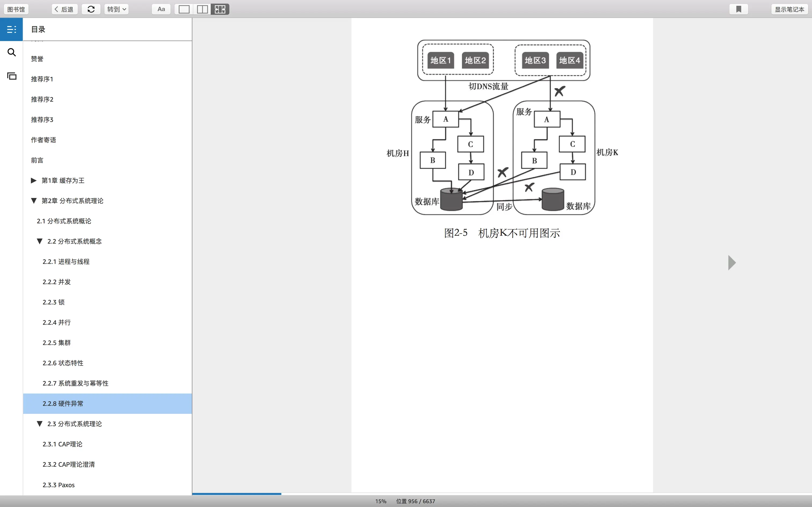Viewport: 812px width, 507px height.
Task: Jump to 2.2.3 锁 section
Action: (x=54, y=302)
